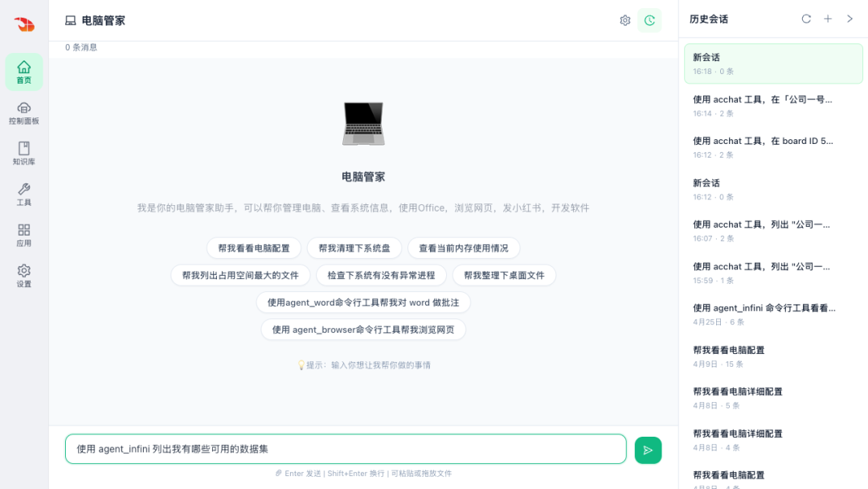Open the acchat 列出 conversation from 15:59
This screenshot has height=489, width=868.
coord(773,273)
